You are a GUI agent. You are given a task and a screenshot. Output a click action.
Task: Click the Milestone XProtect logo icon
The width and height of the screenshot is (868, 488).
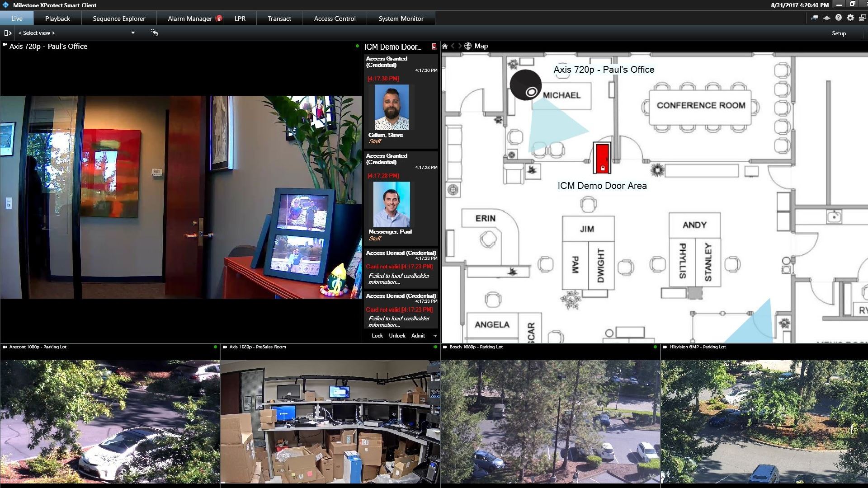(x=5, y=5)
